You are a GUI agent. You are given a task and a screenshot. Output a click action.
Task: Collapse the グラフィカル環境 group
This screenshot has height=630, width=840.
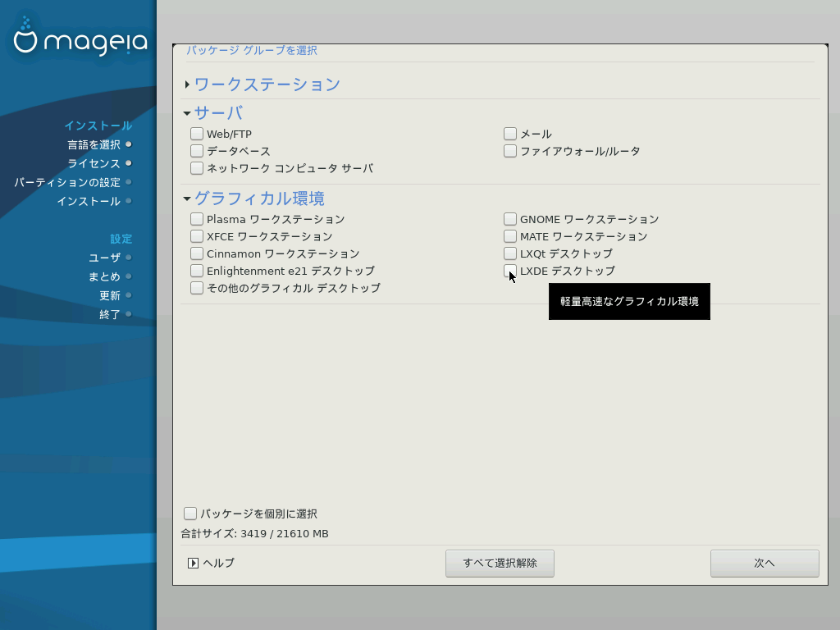pos(187,199)
